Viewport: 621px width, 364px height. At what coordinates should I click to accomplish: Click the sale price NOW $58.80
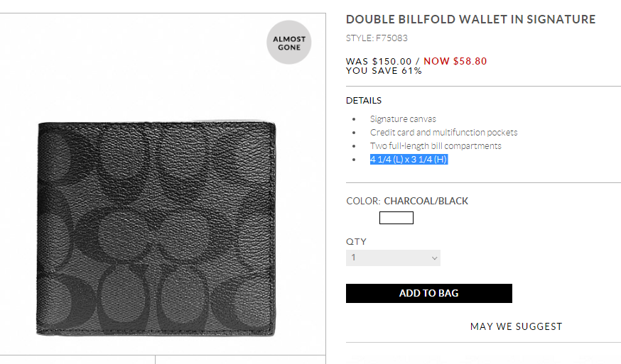coord(455,61)
